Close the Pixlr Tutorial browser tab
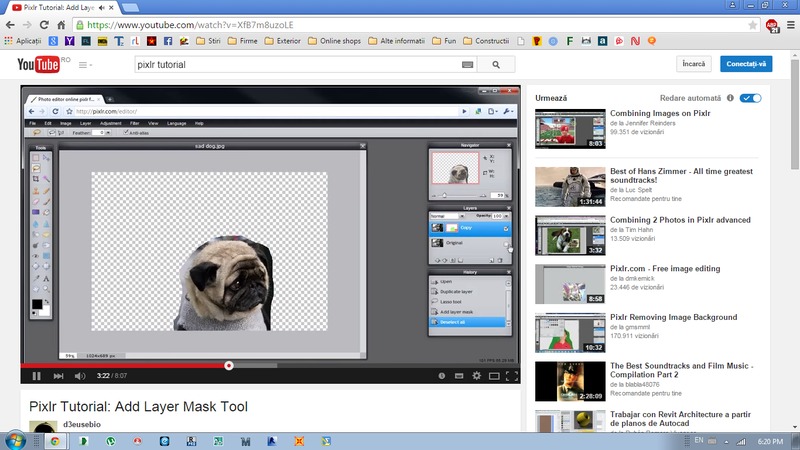Screen dimensions: 800x450 (x=111, y=8)
